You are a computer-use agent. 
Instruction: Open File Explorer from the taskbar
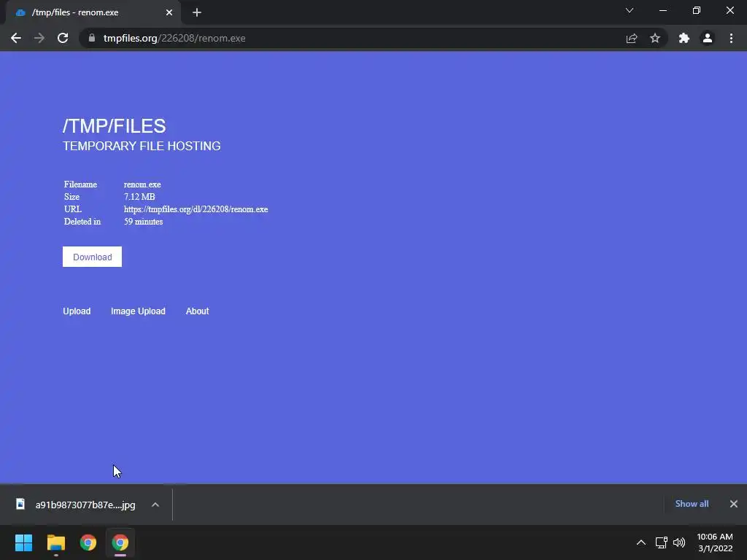pyautogui.click(x=55, y=542)
